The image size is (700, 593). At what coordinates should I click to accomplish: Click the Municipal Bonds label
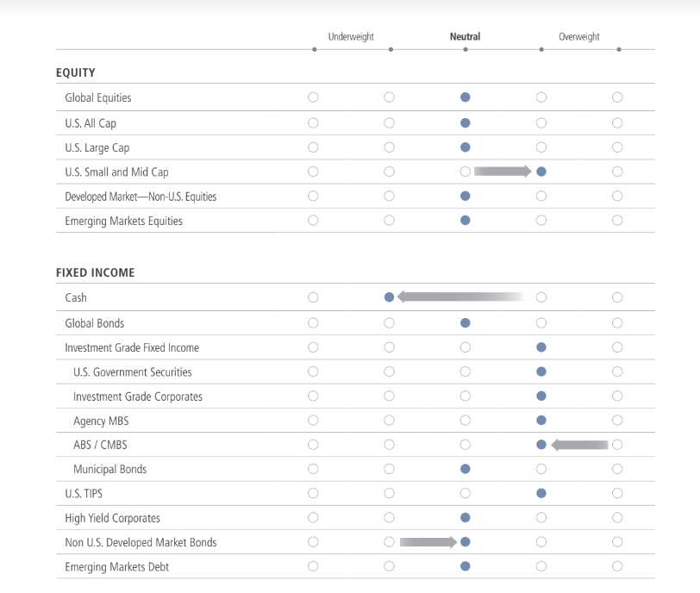coord(109,470)
